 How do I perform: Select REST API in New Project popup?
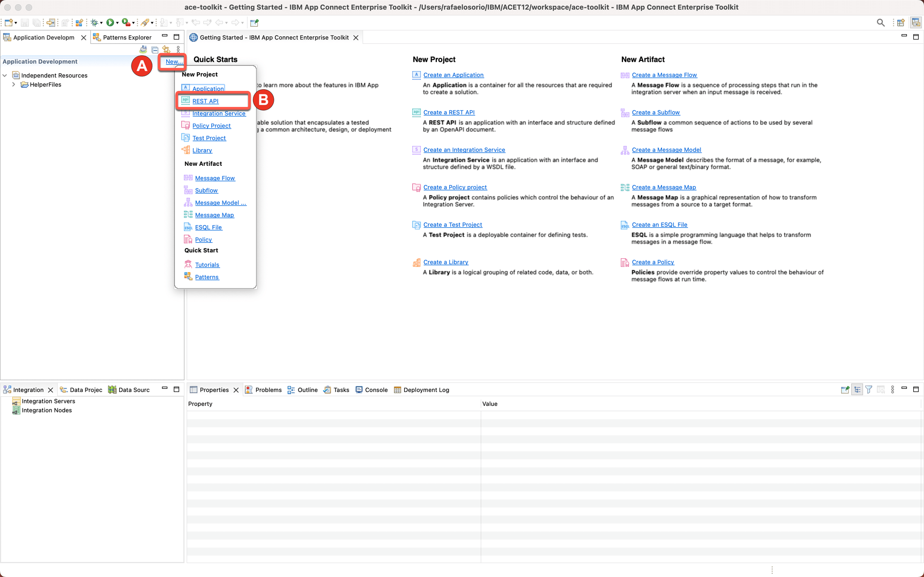point(205,101)
